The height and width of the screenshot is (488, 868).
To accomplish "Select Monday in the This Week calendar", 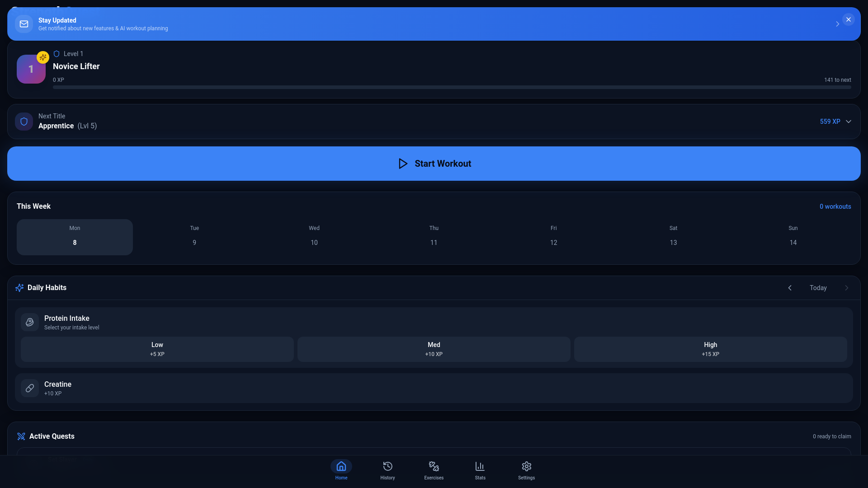I will [75, 237].
